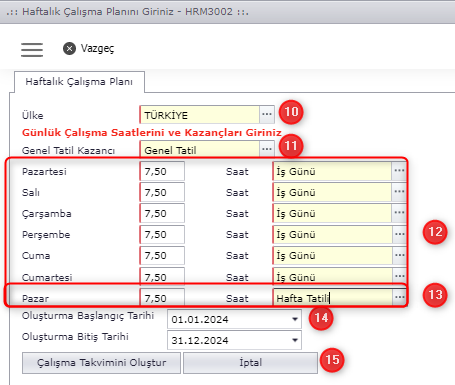
Task: Click the Pazartesi day label
Action: pos(44,171)
